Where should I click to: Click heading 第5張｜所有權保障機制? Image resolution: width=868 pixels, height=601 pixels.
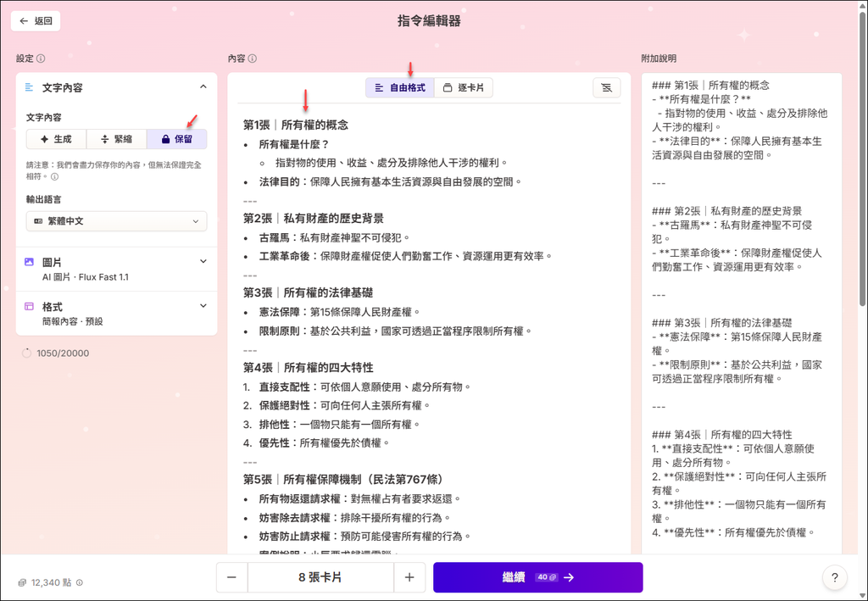point(343,479)
